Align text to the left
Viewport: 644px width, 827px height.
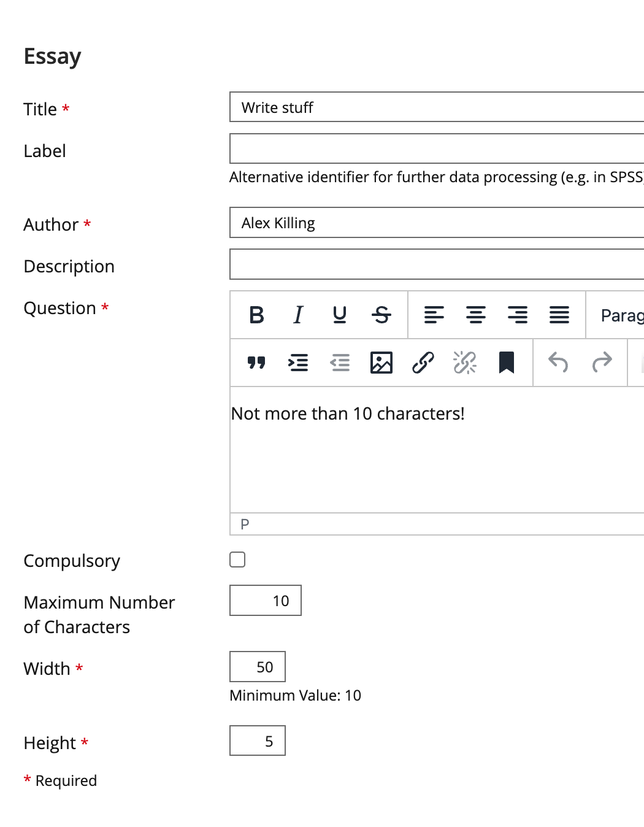tap(434, 315)
